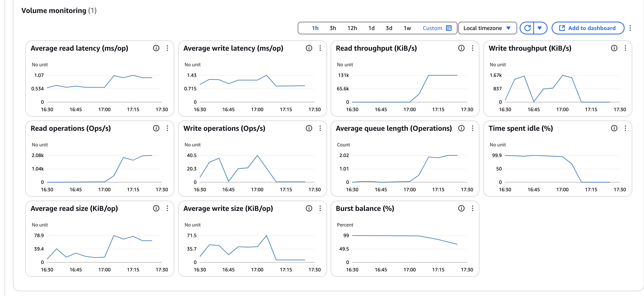Viewport: 644px width, 296px height.
Task: Open options menu for Write throughput chart
Action: (625, 48)
